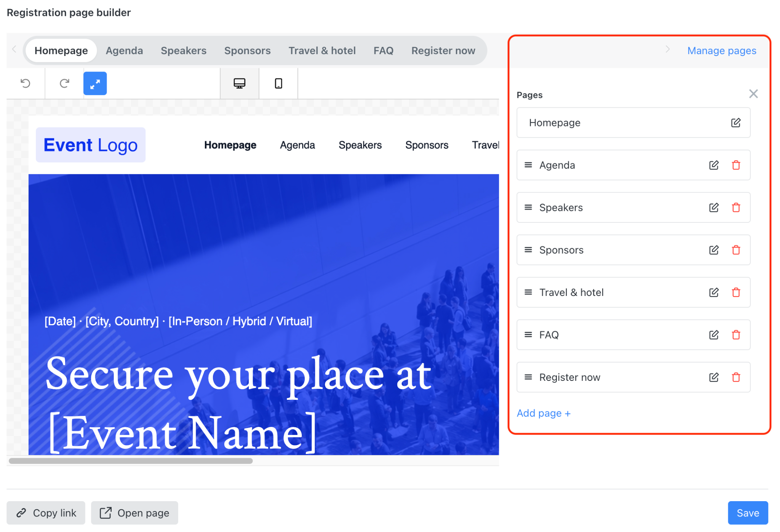Delete the Register now page
The height and width of the screenshot is (532, 780).
point(736,377)
